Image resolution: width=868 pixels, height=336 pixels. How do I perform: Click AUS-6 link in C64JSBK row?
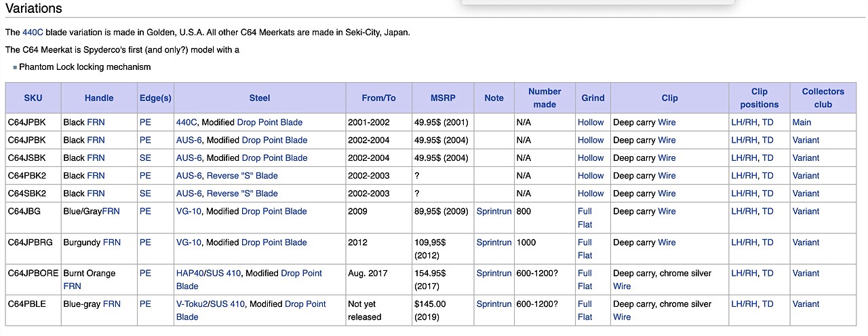pos(189,157)
